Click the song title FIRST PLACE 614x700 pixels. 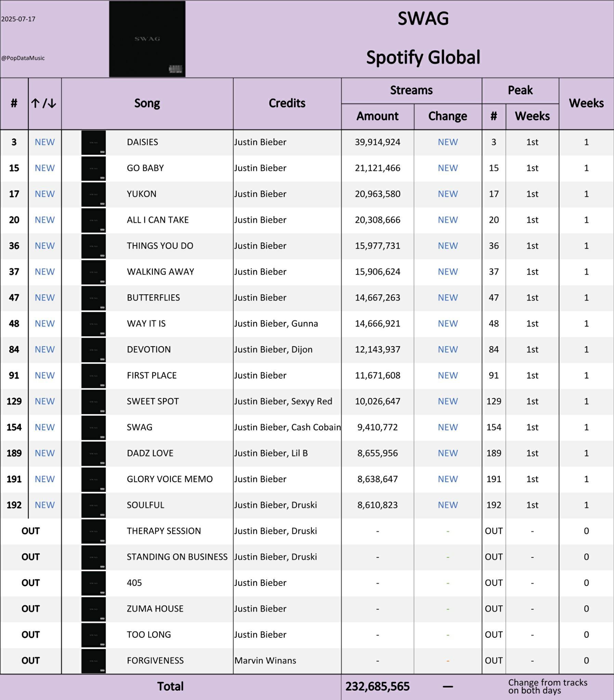click(x=152, y=376)
